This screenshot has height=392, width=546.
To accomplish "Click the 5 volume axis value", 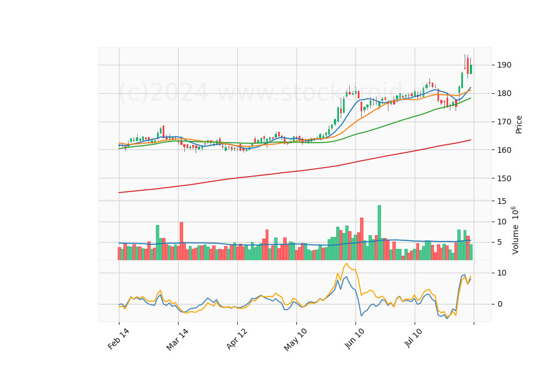I will [500, 243].
